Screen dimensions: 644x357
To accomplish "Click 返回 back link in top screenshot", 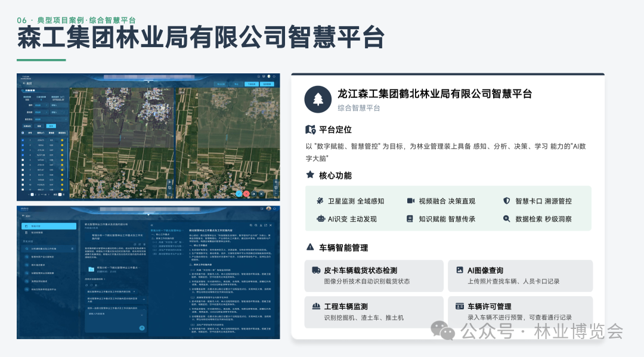I will pos(27,83).
